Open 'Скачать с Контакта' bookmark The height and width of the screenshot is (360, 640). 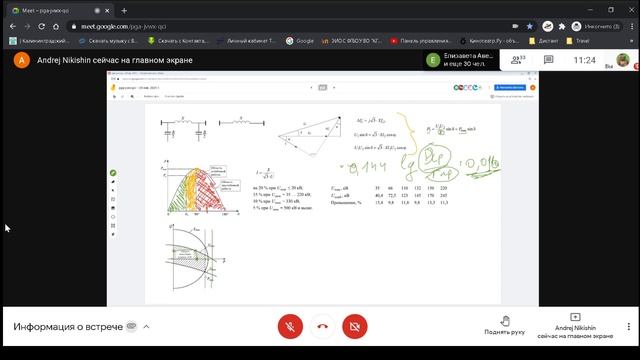tap(178, 41)
